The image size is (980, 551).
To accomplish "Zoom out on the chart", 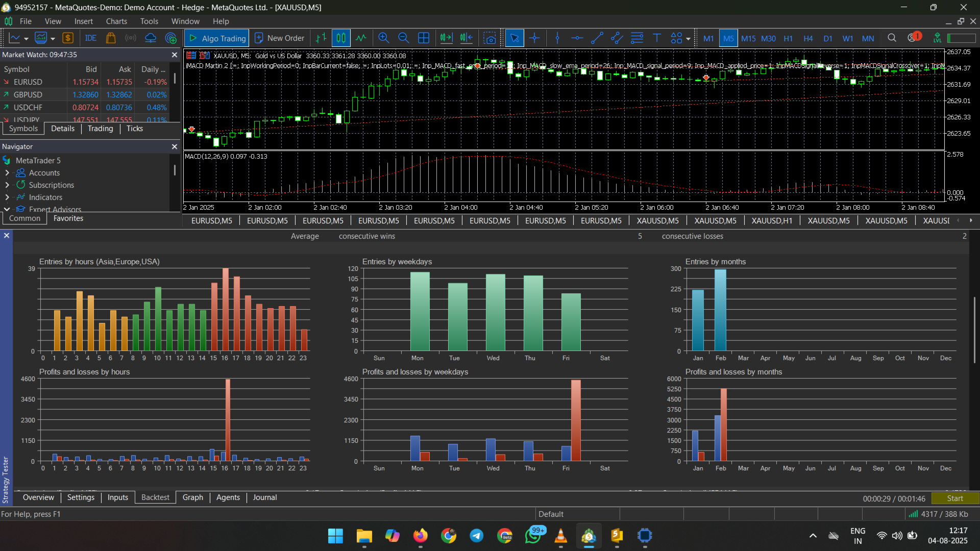I will coord(404,38).
